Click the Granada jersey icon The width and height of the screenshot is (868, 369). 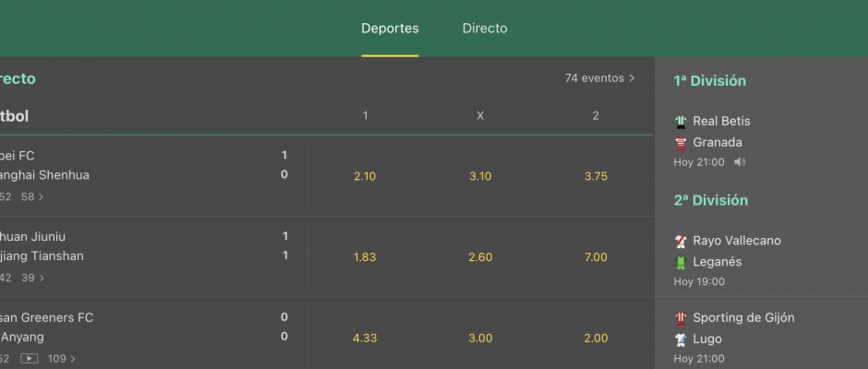pyautogui.click(x=681, y=143)
